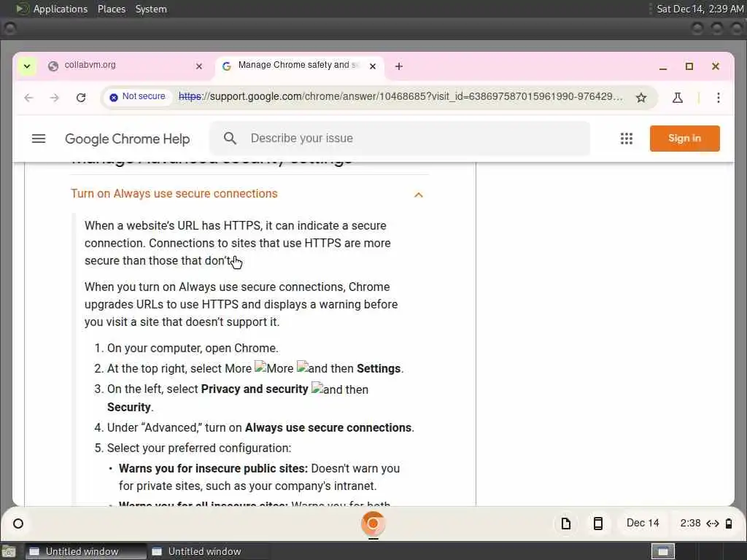Go forward to next page
Image resolution: width=747 pixels, height=560 pixels.
coord(55,98)
